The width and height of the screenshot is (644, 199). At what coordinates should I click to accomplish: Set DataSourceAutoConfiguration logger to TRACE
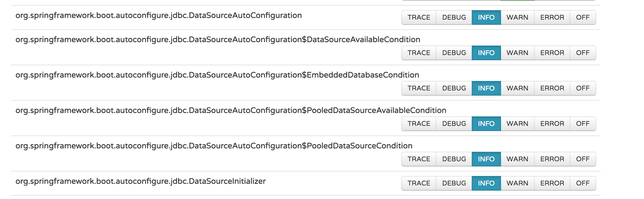click(x=419, y=17)
